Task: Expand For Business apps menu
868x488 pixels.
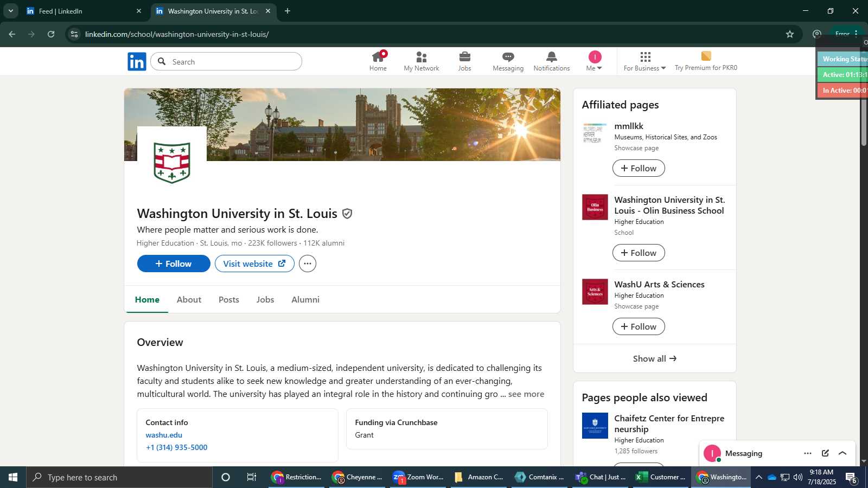Action: 644,61
